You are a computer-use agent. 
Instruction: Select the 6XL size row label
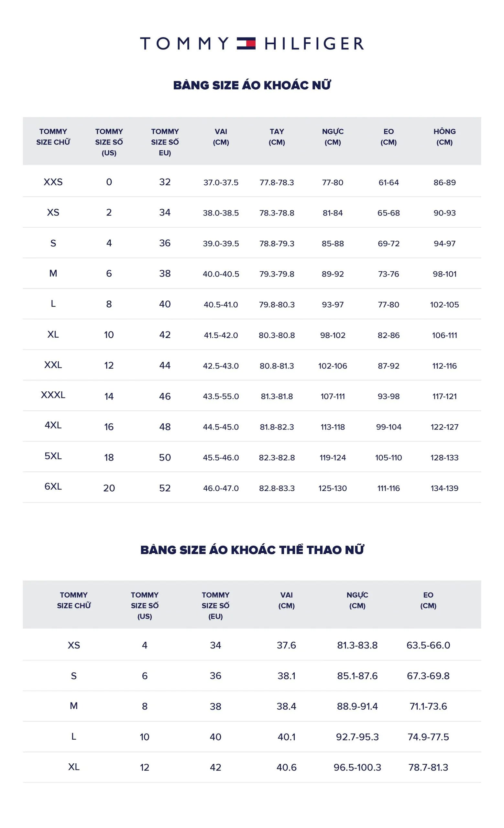tap(53, 486)
